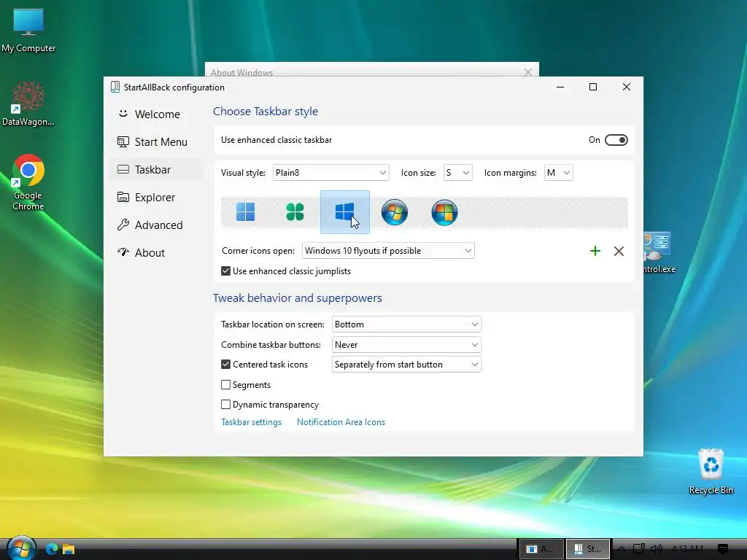Open Taskbar location on screen dropdown

[x=406, y=324]
